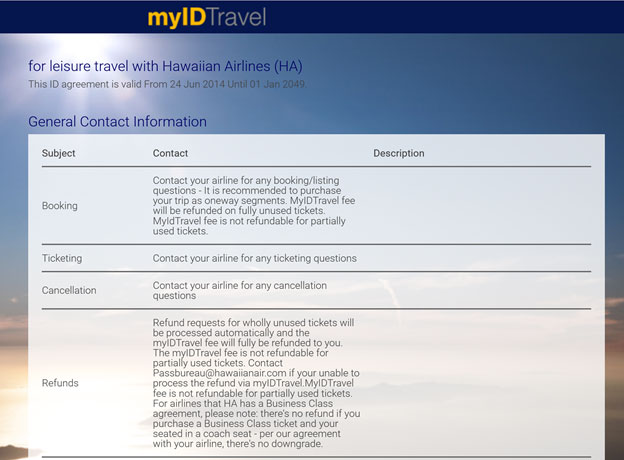Select the Ticketing row subject label
The image size is (624, 460).
coord(62,258)
